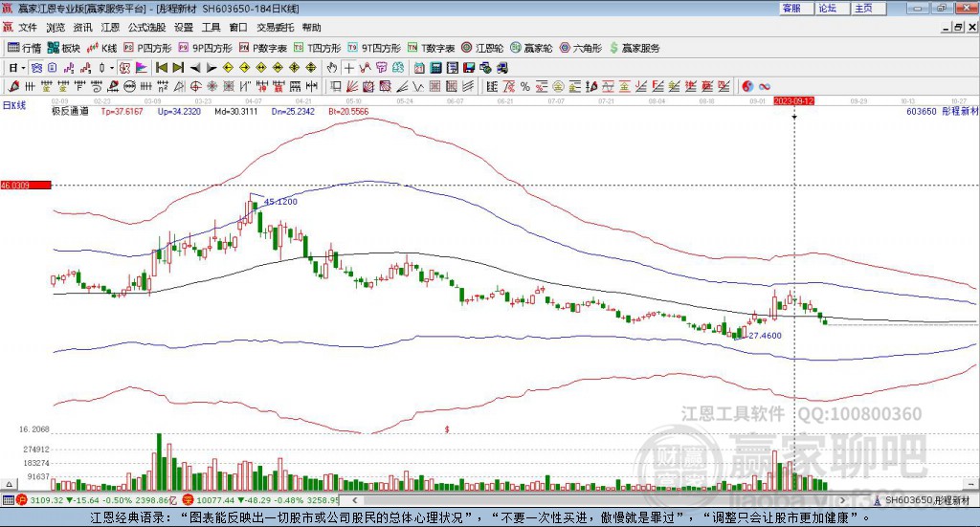
Task: Open the 9P四方形 tool
Action: (205, 48)
